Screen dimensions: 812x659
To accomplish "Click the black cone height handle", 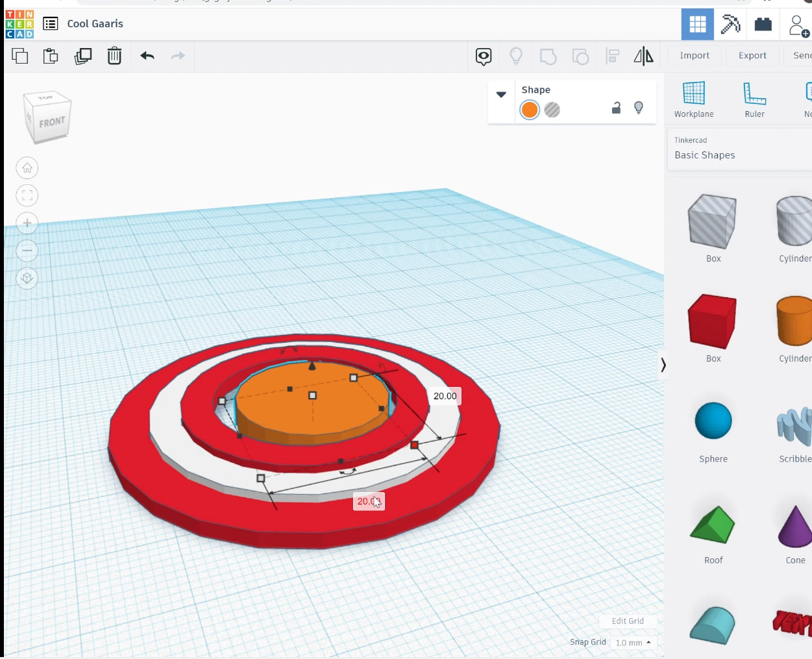I will tap(312, 366).
